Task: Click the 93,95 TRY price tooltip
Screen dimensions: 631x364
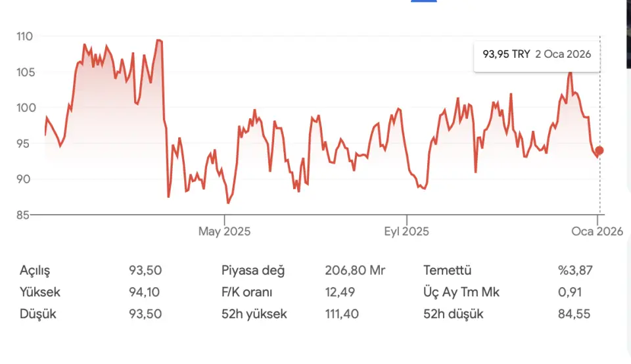Action: [536, 55]
